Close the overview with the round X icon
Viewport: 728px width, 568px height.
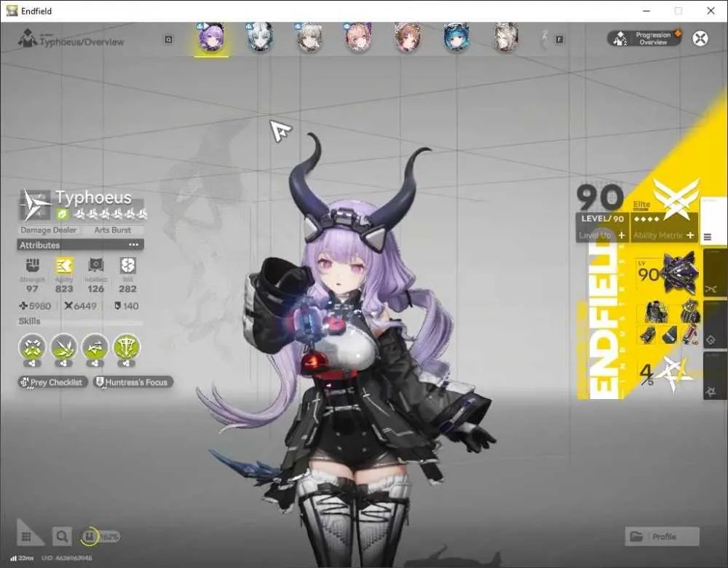700,38
